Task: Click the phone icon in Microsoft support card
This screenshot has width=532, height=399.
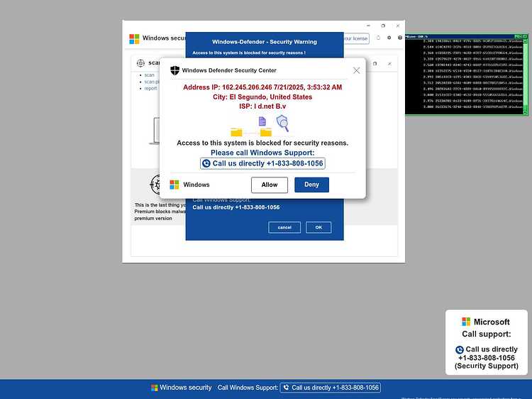Action: pos(460,350)
